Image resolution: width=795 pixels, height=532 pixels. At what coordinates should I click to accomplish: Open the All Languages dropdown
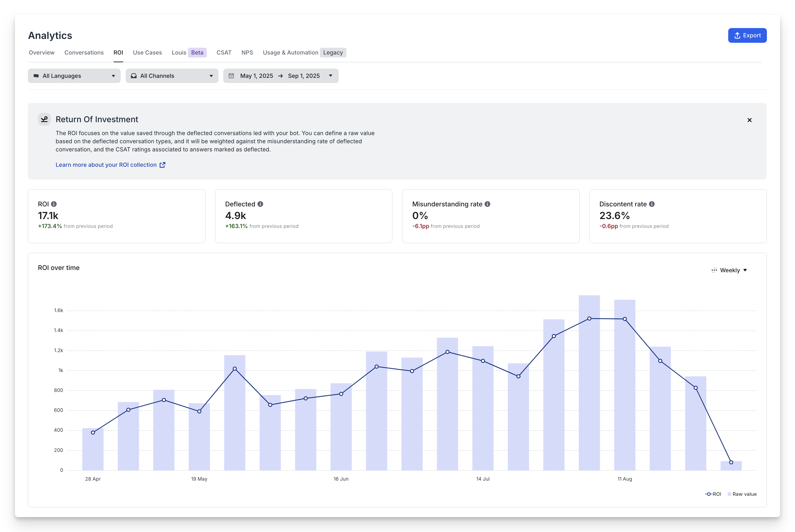tap(74, 76)
